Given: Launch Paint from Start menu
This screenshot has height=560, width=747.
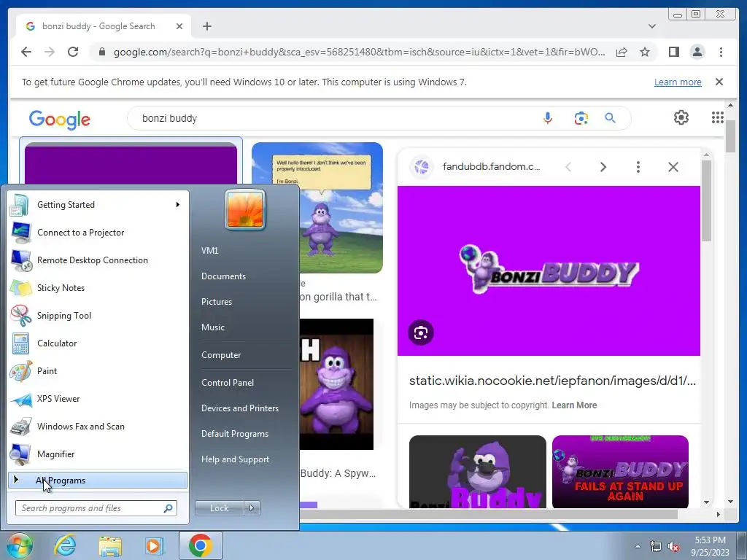Looking at the screenshot, I should coord(98,371).
